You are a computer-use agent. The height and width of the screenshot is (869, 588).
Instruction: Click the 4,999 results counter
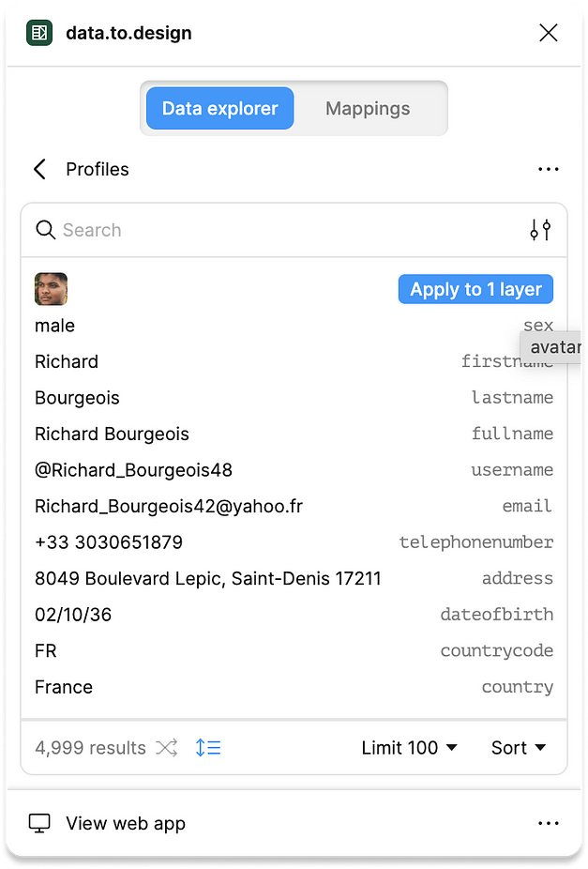(90, 747)
